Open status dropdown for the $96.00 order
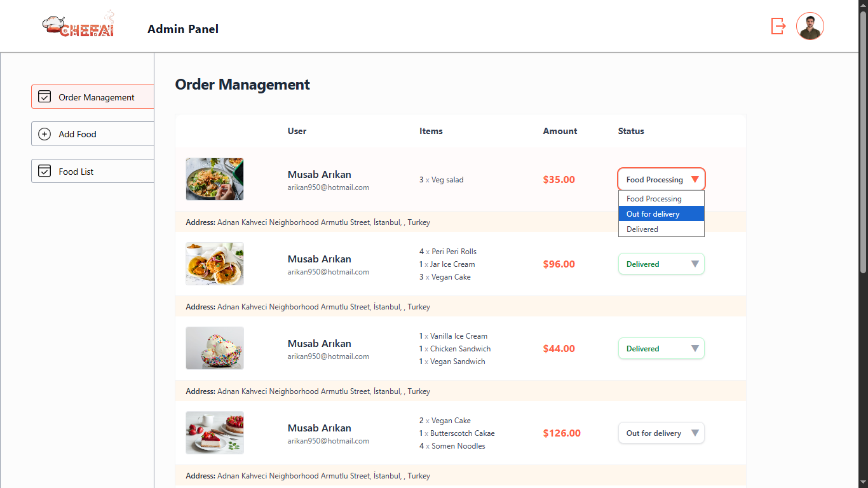This screenshot has height=488, width=868. pos(661,264)
